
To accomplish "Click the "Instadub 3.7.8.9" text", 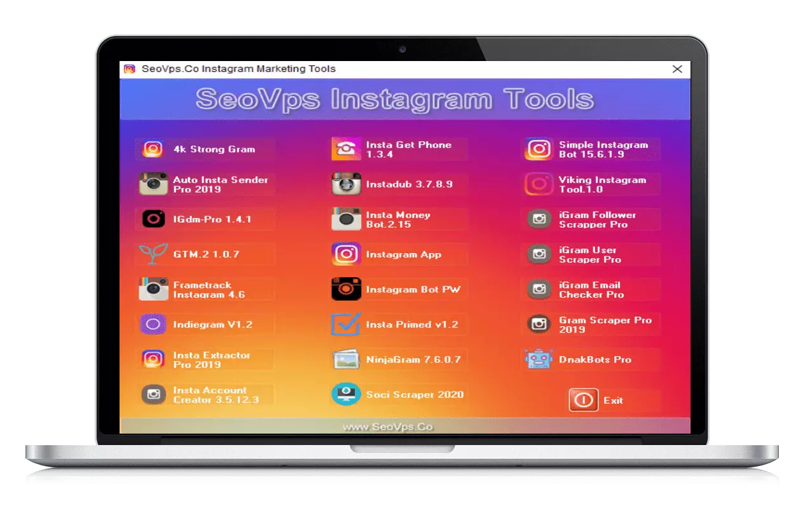I will [409, 184].
